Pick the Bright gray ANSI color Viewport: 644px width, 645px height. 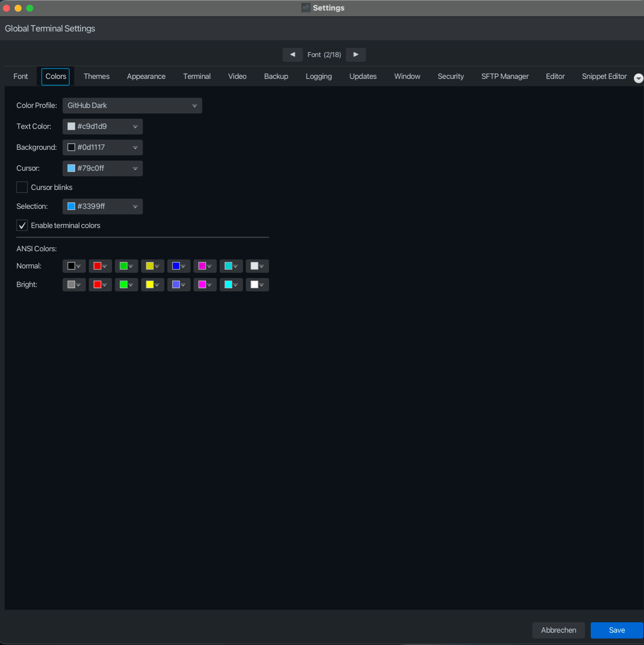coord(74,285)
